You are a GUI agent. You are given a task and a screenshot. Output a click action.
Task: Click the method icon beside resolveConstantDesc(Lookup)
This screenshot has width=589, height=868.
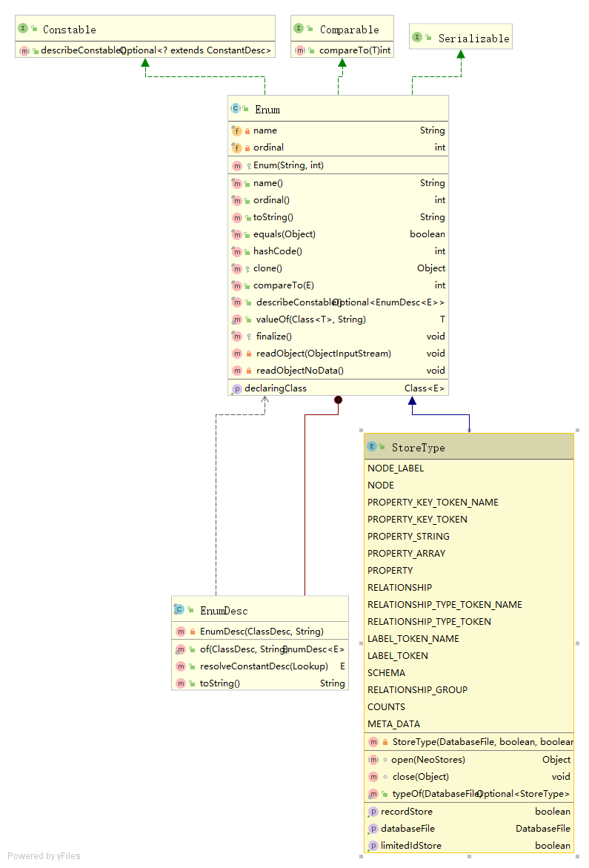(181, 666)
